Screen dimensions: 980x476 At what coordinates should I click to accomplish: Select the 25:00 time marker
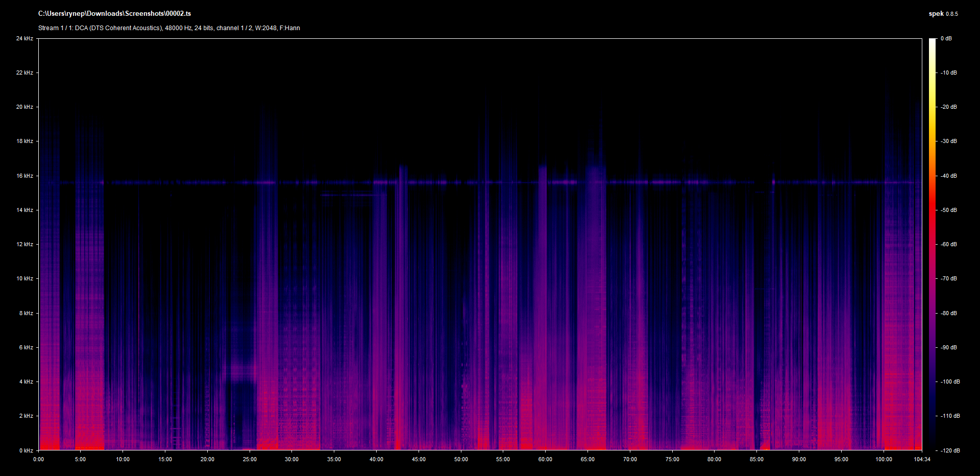250,459
